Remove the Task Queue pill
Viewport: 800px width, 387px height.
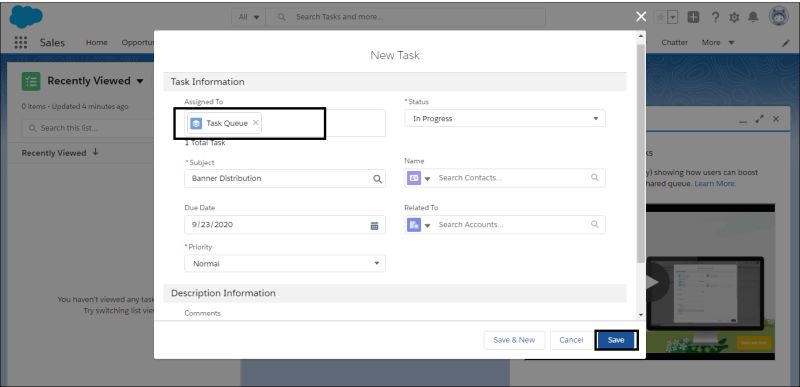pyautogui.click(x=256, y=123)
